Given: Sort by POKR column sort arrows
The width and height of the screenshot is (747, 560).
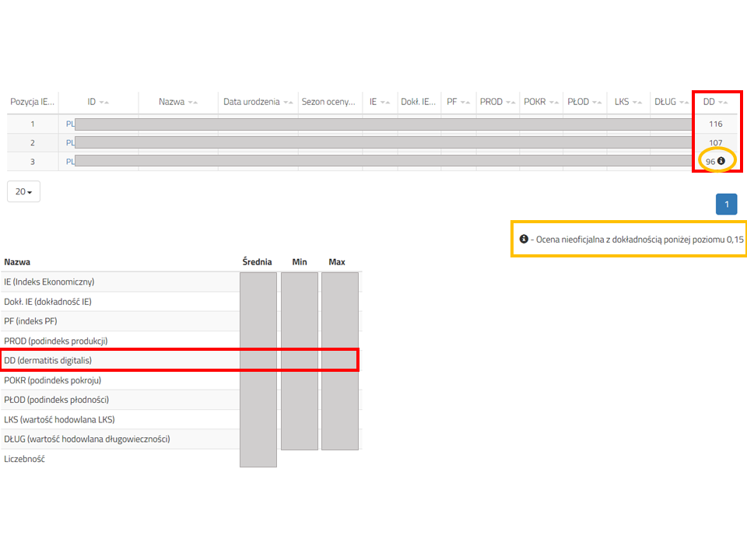Looking at the screenshot, I should pos(553,103).
